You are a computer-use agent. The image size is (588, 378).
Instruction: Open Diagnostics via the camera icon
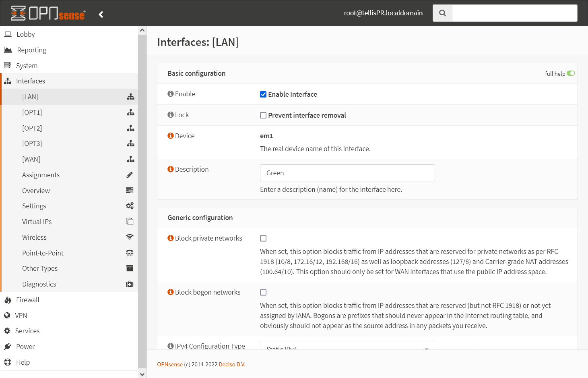click(129, 284)
